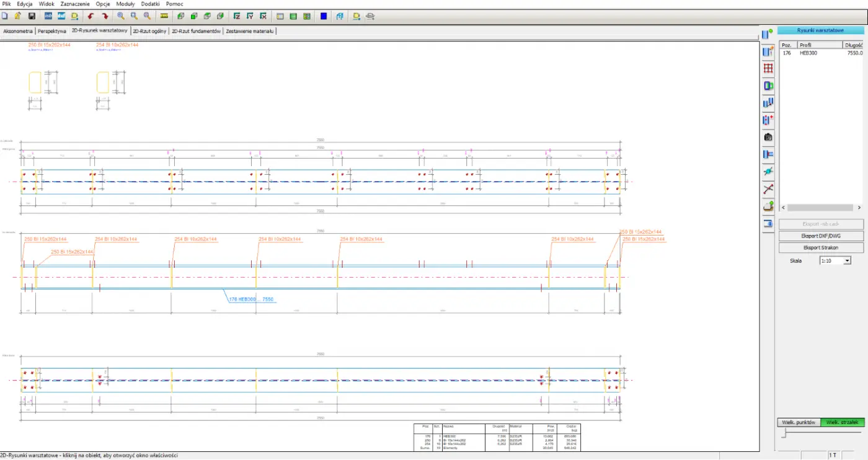
Task: Click the red grid icon in sidebar
Action: click(x=768, y=69)
